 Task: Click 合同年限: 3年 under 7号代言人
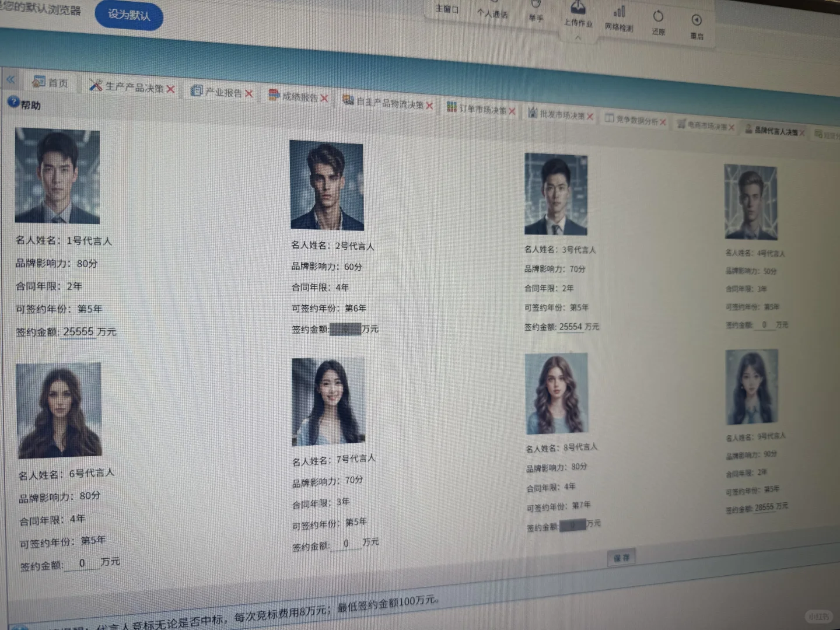pyautogui.click(x=321, y=503)
